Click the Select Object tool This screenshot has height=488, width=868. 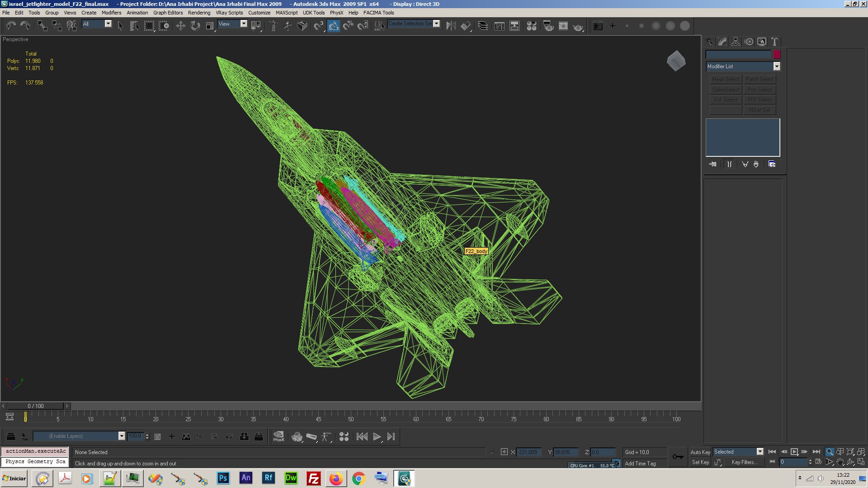(x=119, y=26)
